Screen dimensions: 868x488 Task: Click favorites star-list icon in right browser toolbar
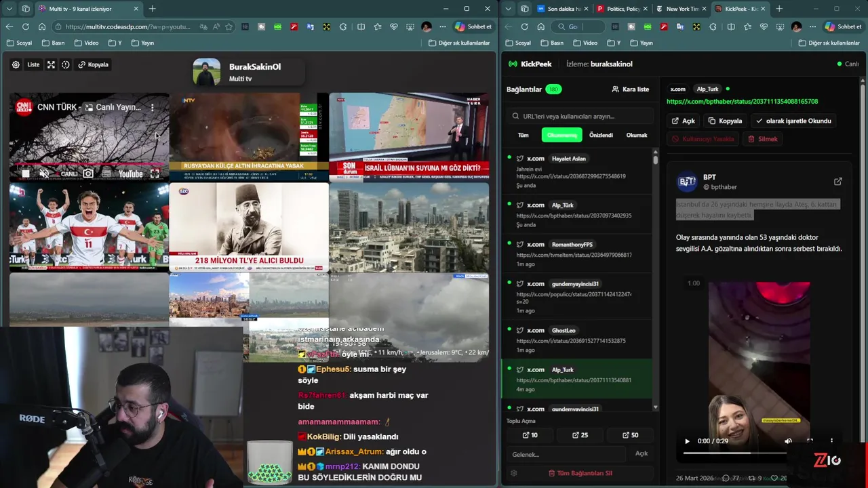click(747, 26)
